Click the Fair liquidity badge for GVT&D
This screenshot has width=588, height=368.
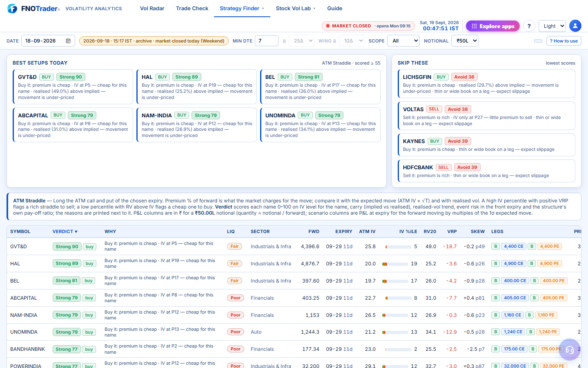234,247
